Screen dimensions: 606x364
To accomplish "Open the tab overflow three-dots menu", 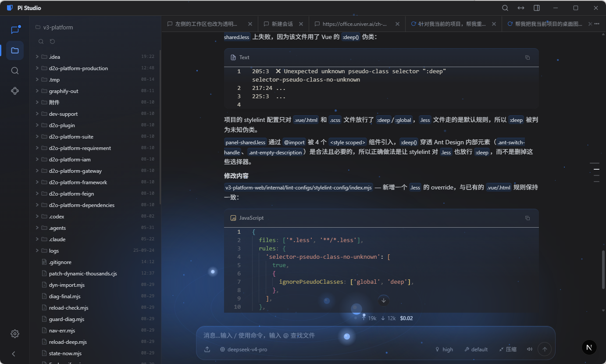I will pos(597,24).
